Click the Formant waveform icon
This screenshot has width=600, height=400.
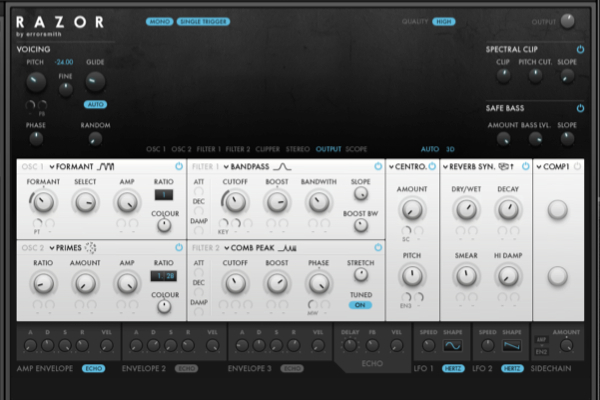pos(106,167)
